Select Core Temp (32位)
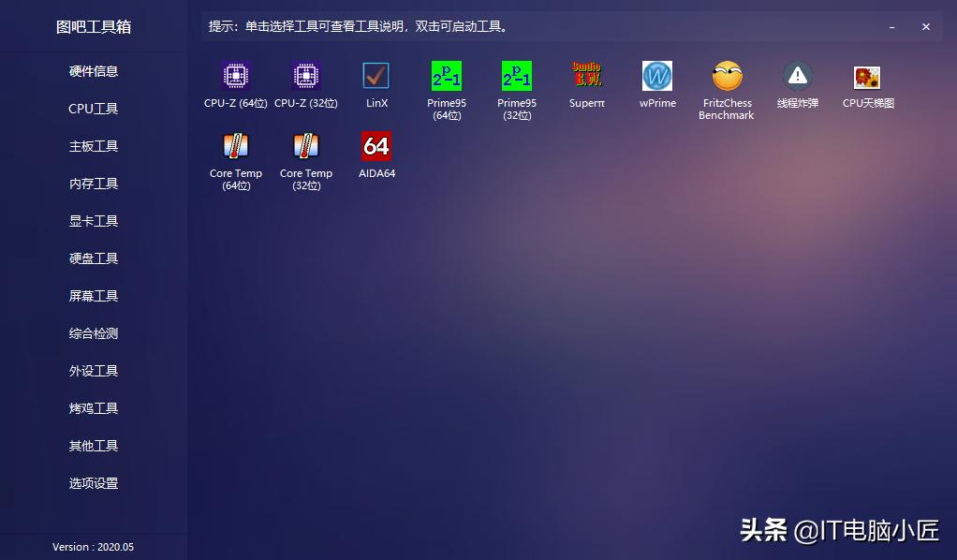The image size is (957, 560). point(305,159)
